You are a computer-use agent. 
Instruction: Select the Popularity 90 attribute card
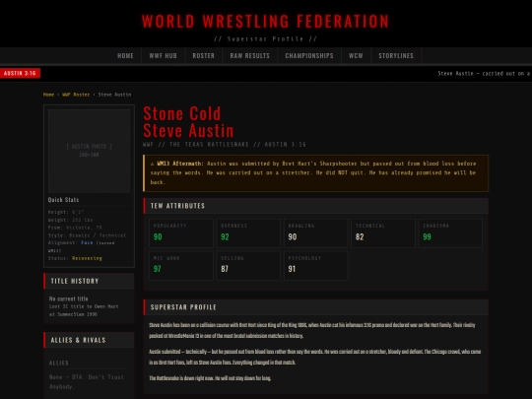tap(181, 233)
